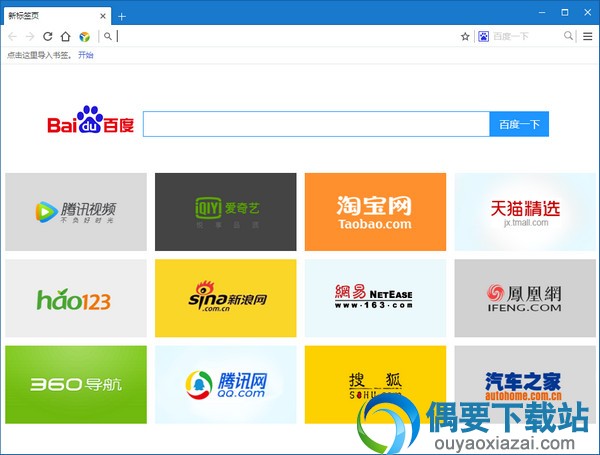
Task: Focus the address bar input
Action: pos(287,37)
